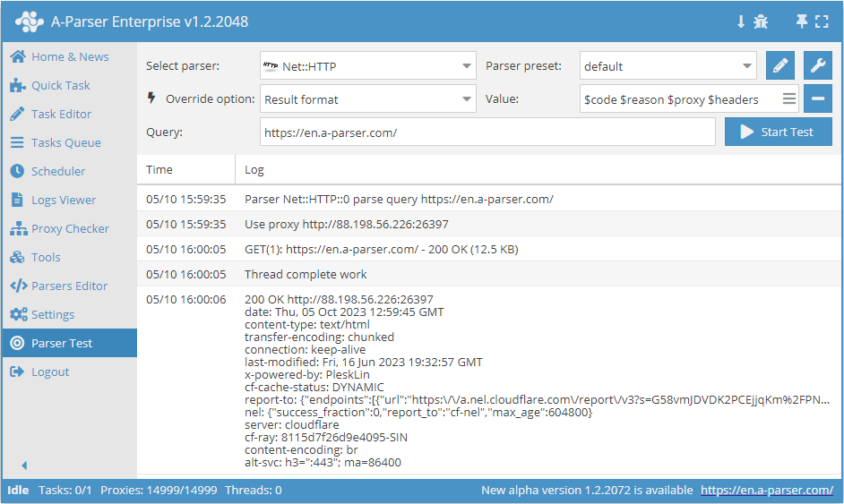Image resolution: width=844 pixels, height=504 pixels.
Task: Click the bug report icon
Action: [761, 21]
